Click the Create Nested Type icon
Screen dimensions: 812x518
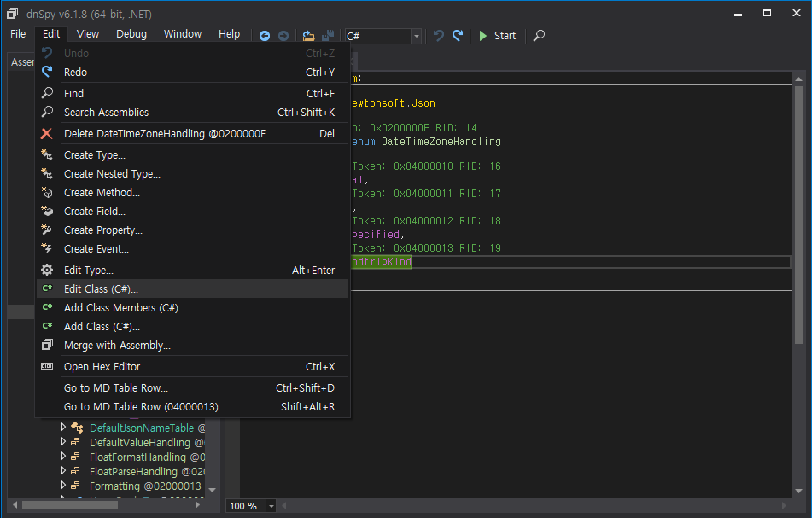point(47,173)
